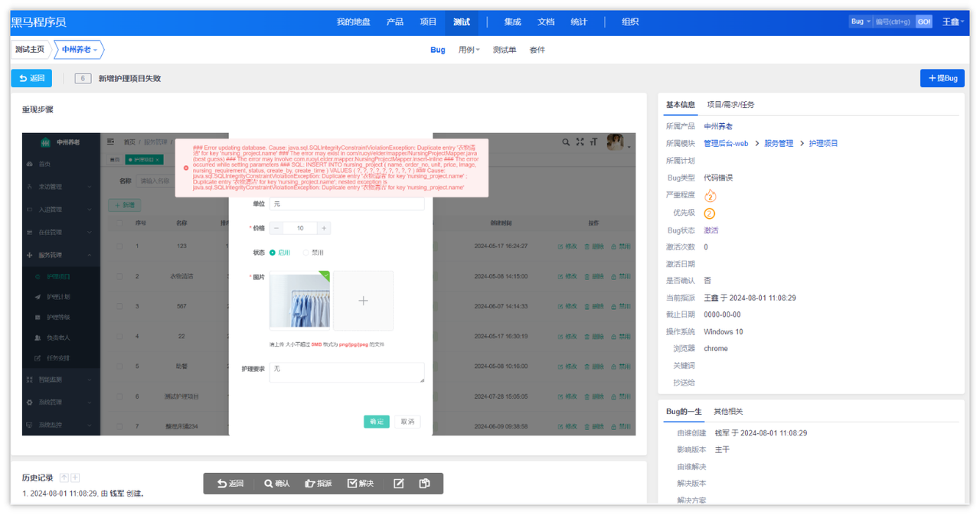This screenshot has width=980, height=515.
Task: Open the 项目 top navigation item
Action: [428, 21]
